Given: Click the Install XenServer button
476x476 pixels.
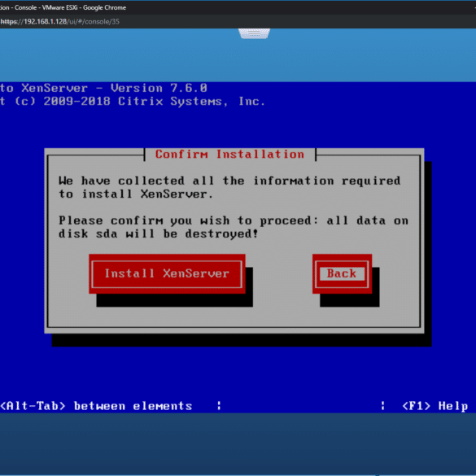Looking at the screenshot, I should pos(167,273).
